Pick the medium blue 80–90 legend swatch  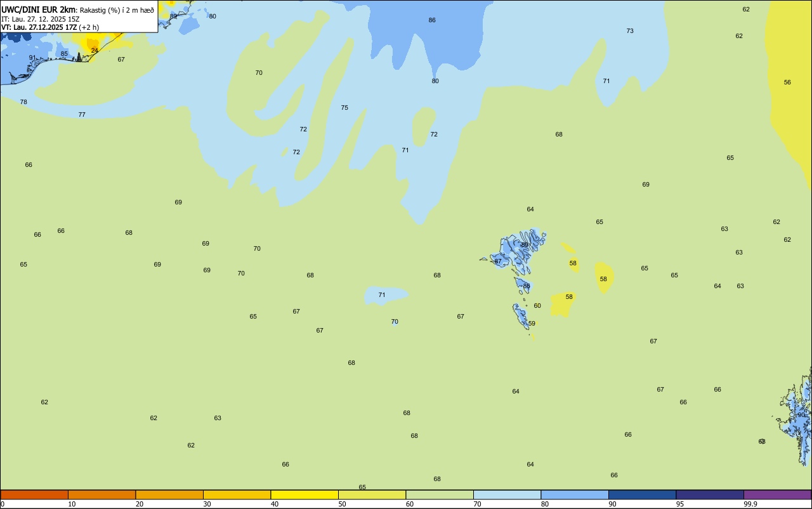575,494
